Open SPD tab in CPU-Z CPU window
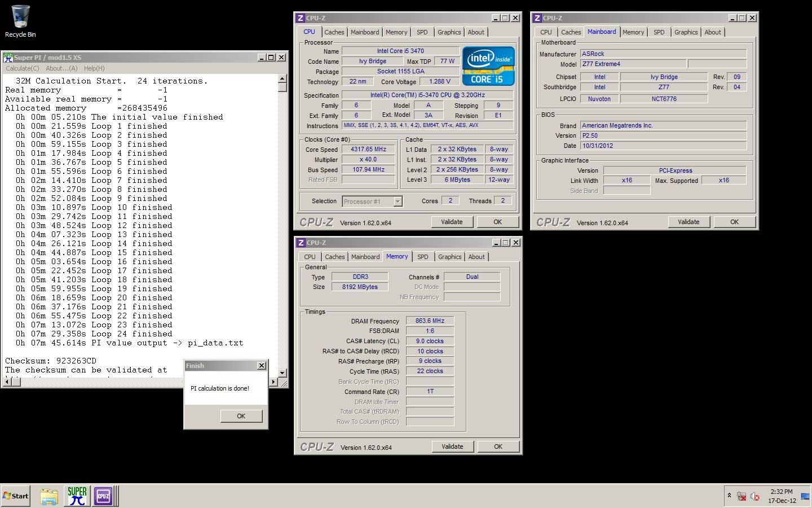This screenshot has width=812, height=508. (422, 32)
